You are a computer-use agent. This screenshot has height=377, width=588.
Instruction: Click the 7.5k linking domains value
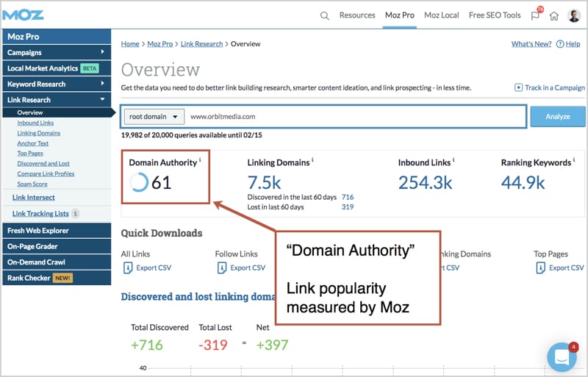click(264, 183)
